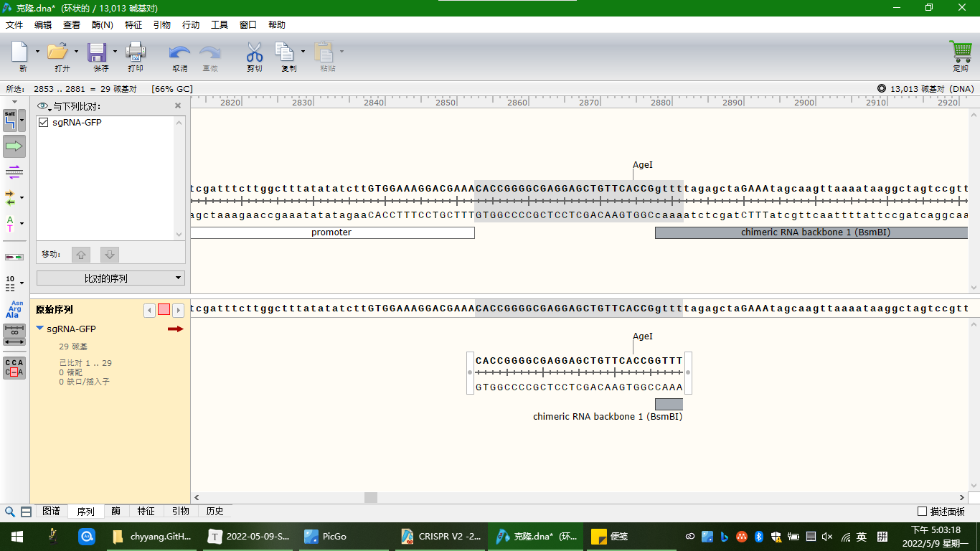Open the 比对的序列 dropdown
The height and width of the screenshot is (551, 980).
pyautogui.click(x=110, y=278)
